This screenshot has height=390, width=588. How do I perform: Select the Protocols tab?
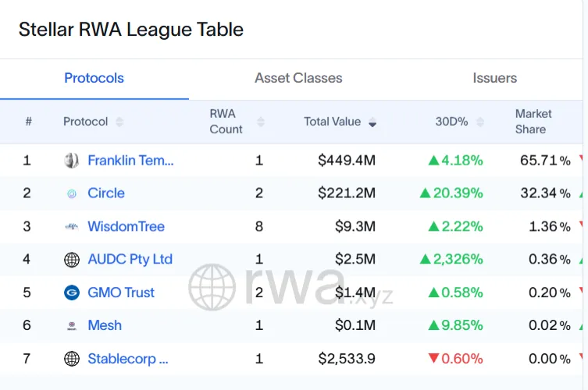point(94,78)
